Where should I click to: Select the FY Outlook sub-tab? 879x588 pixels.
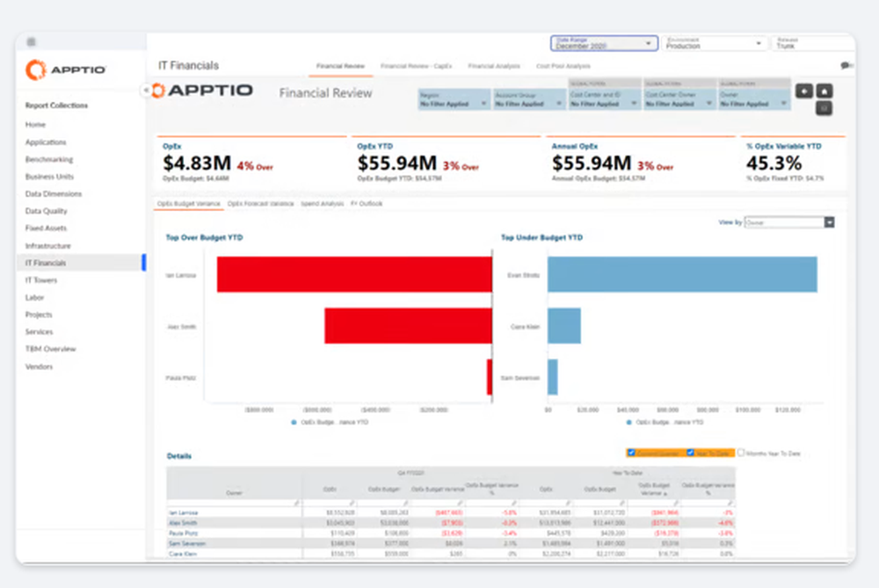point(367,204)
